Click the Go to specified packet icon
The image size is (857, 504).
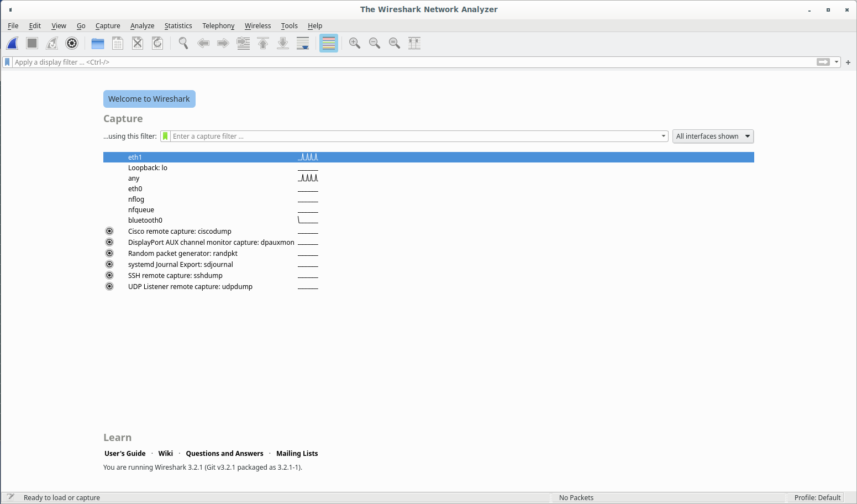point(243,43)
